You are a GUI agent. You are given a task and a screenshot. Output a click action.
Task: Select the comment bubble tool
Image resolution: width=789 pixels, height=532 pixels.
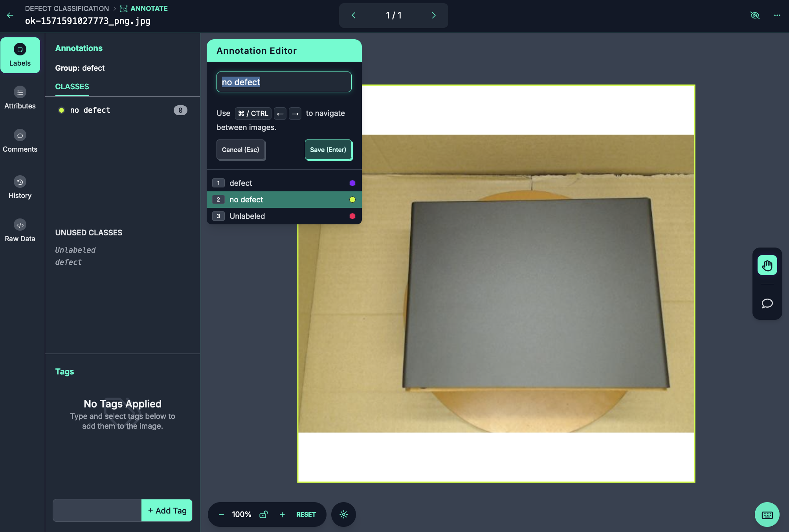pos(767,303)
